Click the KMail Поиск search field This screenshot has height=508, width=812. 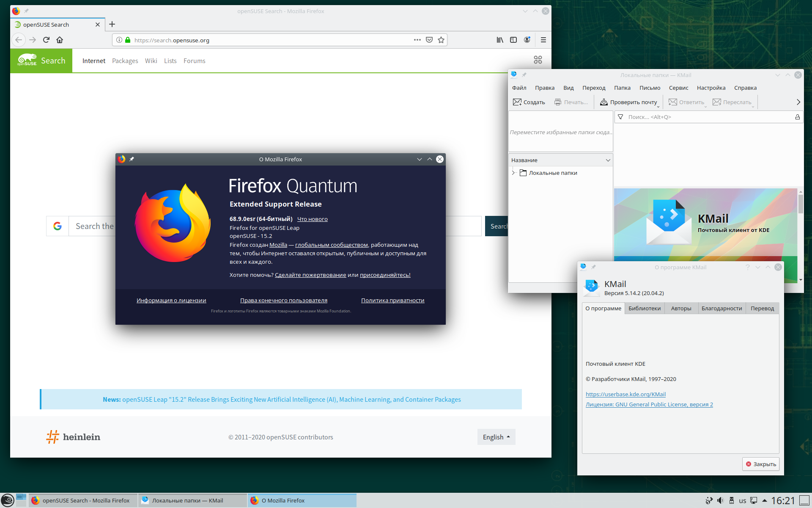pyautogui.click(x=708, y=117)
